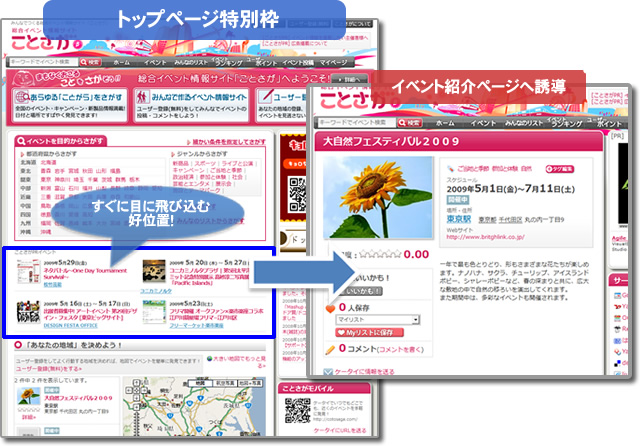Click the QR code in ことさがモバイル box
The width and height of the screenshot is (640, 446).
[298, 410]
